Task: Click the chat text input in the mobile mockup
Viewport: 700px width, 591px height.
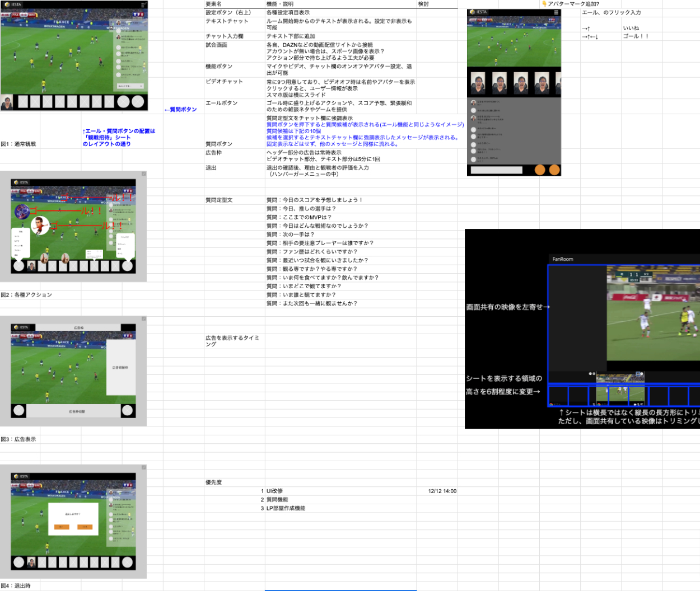Action: coord(496,170)
